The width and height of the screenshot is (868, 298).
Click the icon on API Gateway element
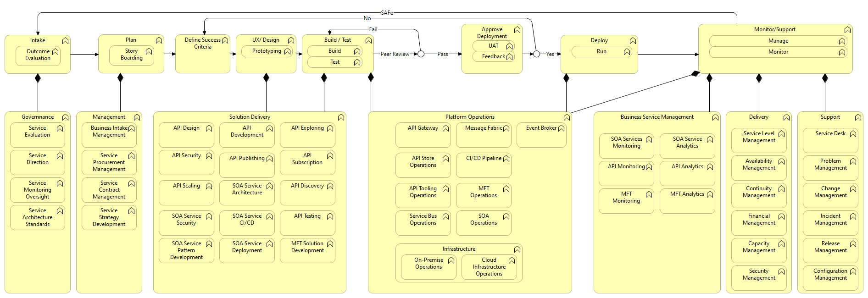click(445, 128)
